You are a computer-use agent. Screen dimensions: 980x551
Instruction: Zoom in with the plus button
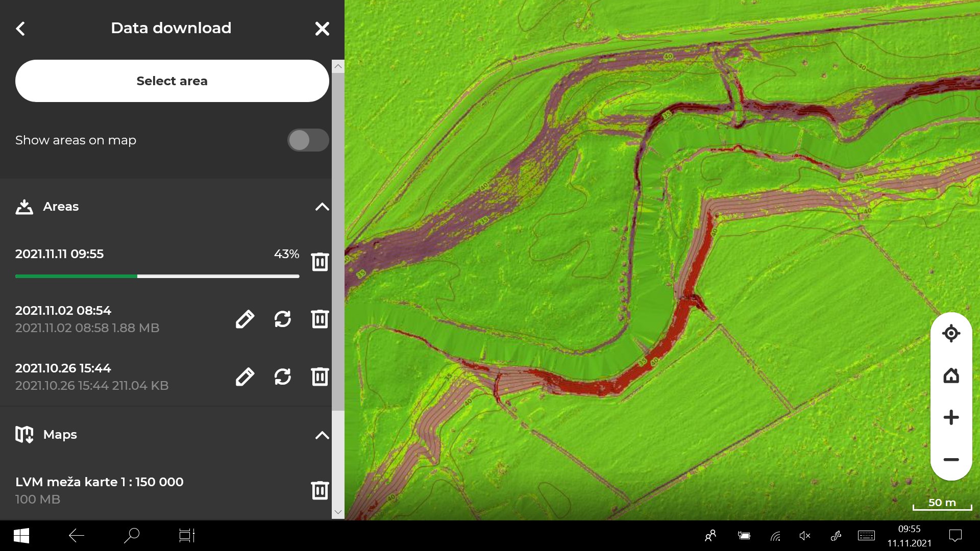(x=951, y=417)
